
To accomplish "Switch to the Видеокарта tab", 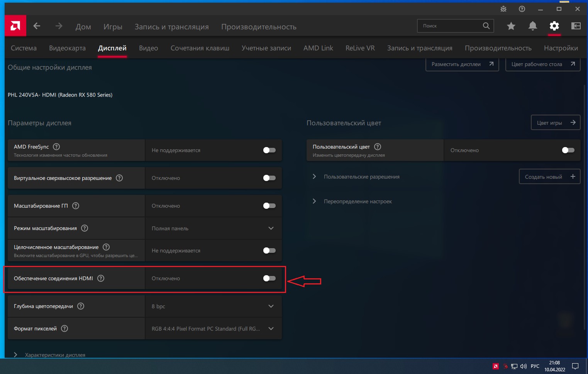I will [67, 48].
